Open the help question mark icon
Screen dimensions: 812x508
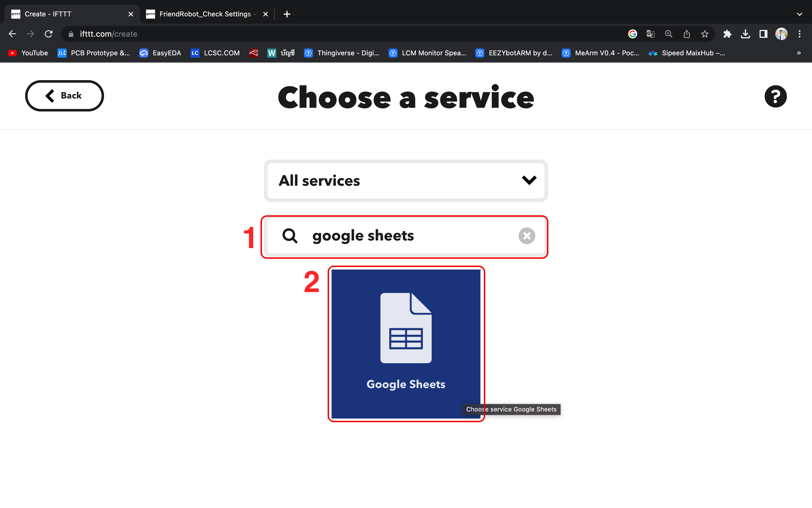(775, 97)
